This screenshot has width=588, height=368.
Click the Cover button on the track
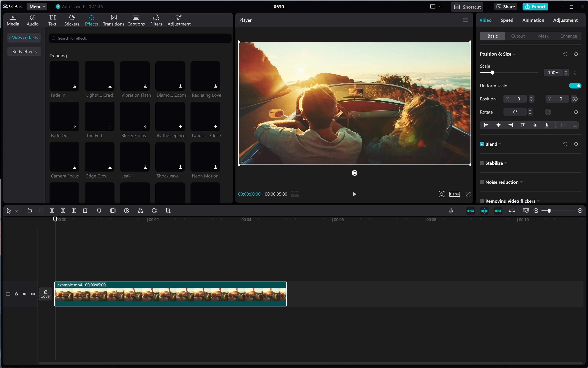tap(46, 294)
